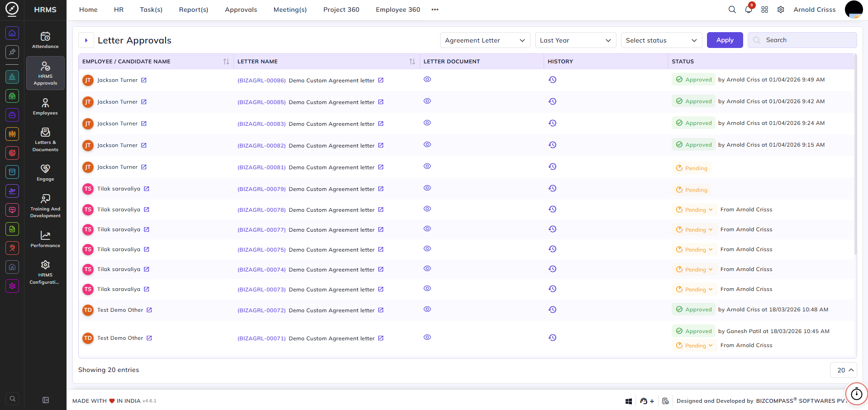View letter document for BIZAGRL-00082
The width and height of the screenshot is (868, 410).
tap(427, 144)
